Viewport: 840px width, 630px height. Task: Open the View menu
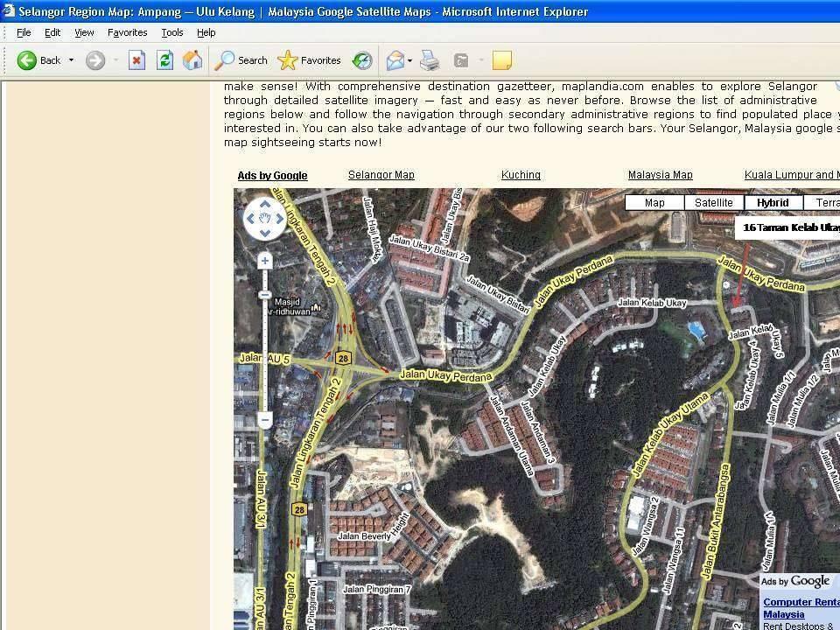click(84, 32)
